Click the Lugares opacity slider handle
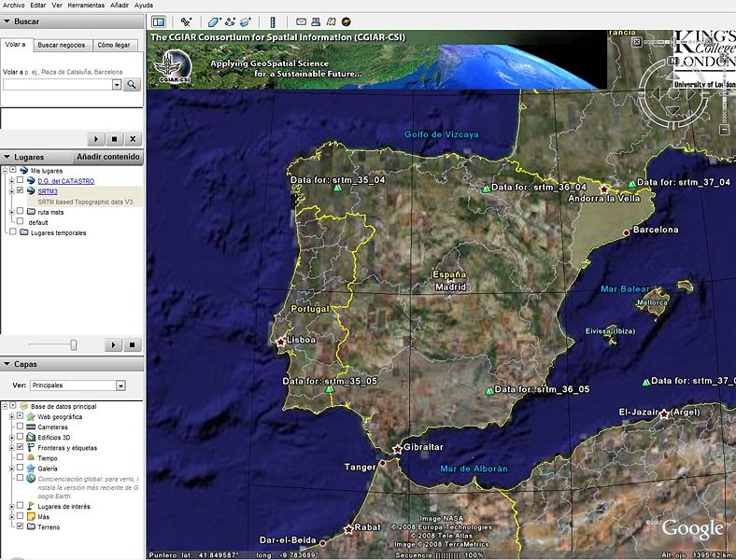 point(73,344)
